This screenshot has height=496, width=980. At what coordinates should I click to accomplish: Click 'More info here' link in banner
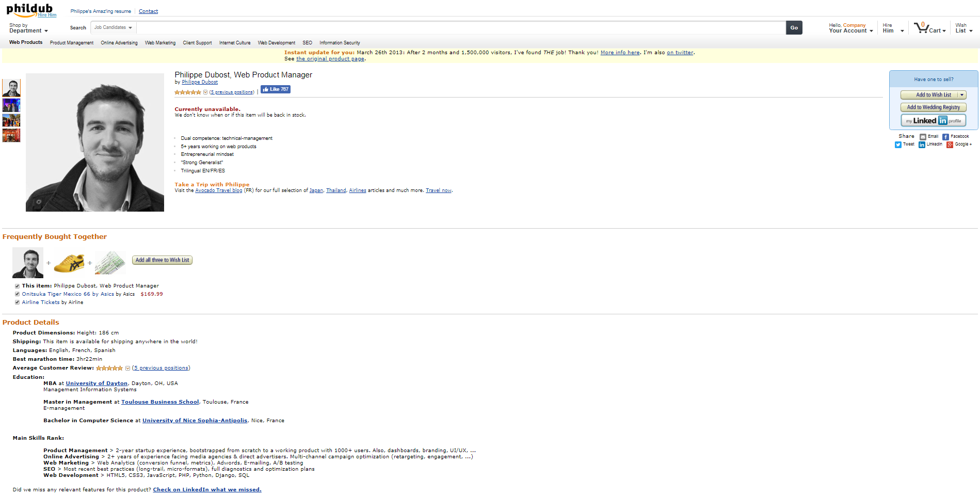pos(620,53)
